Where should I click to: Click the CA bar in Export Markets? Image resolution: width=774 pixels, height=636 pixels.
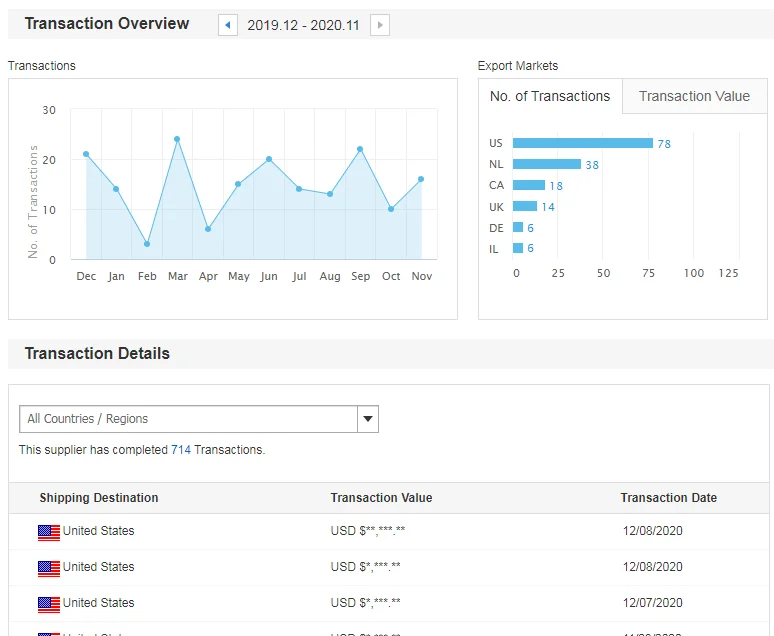pos(529,185)
